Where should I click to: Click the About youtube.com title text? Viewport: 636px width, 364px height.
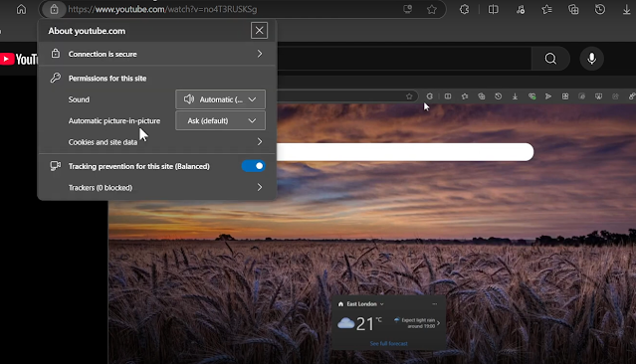(87, 31)
